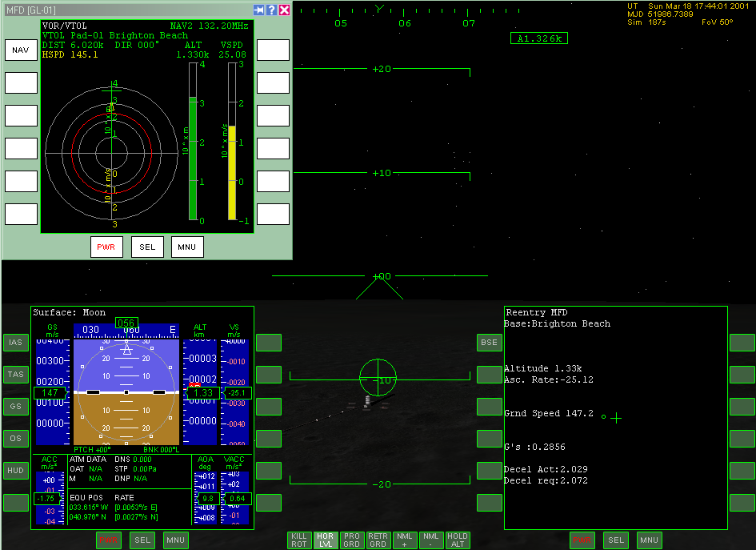The image size is (756, 550).
Task: Click the 'MJD 51986.7389' readout
Action: click(660, 14)
